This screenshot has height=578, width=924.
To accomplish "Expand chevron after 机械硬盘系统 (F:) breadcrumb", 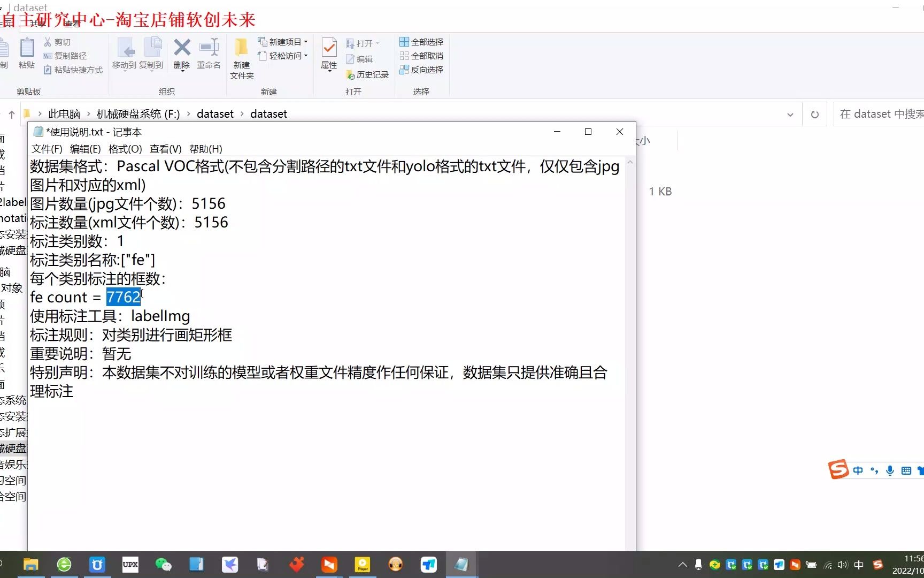I will coord(188,114).
